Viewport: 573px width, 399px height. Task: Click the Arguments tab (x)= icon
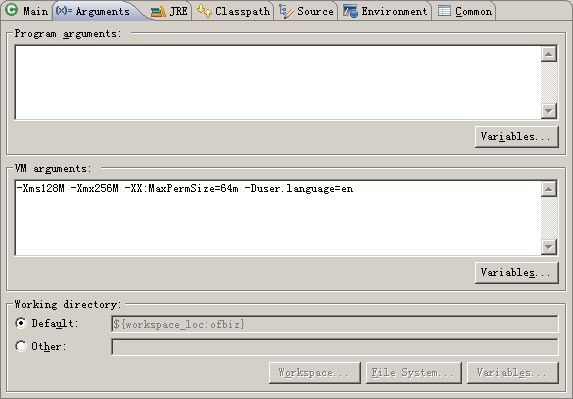tap(64, 10)
